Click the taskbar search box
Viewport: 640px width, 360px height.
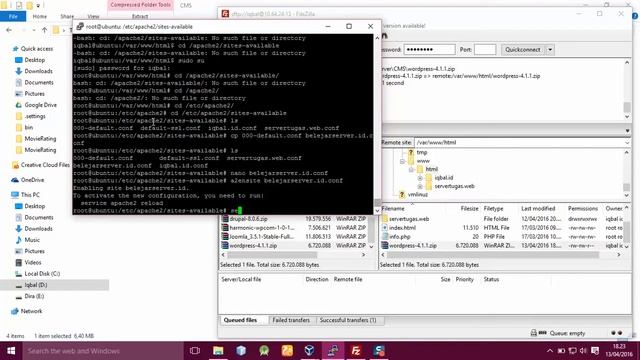click(102, 351)
